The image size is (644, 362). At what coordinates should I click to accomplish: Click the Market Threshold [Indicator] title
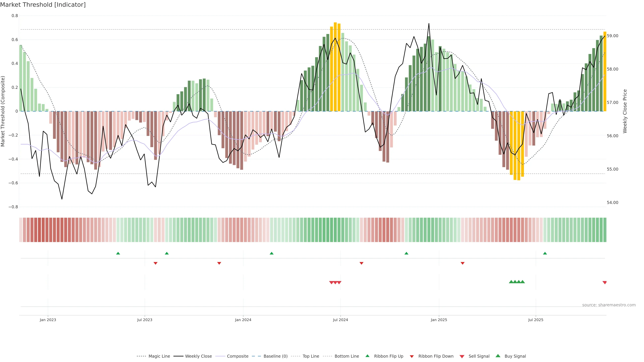[43, 5]
